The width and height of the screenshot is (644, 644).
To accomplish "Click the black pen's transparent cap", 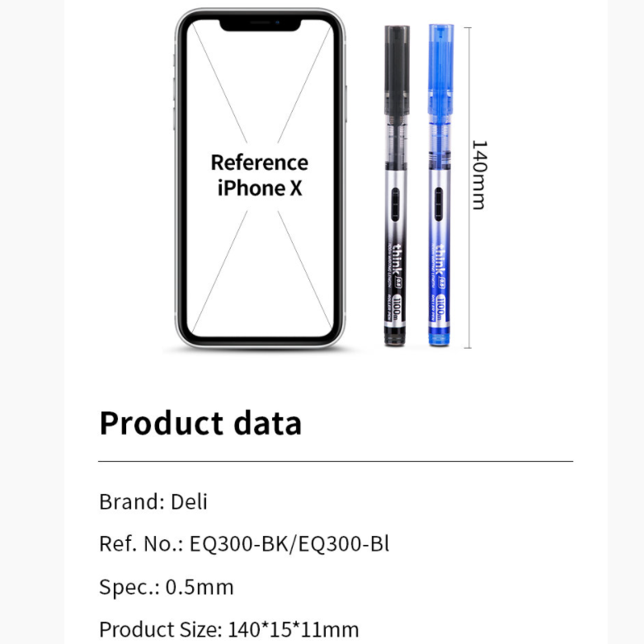I will pos(397,70).
